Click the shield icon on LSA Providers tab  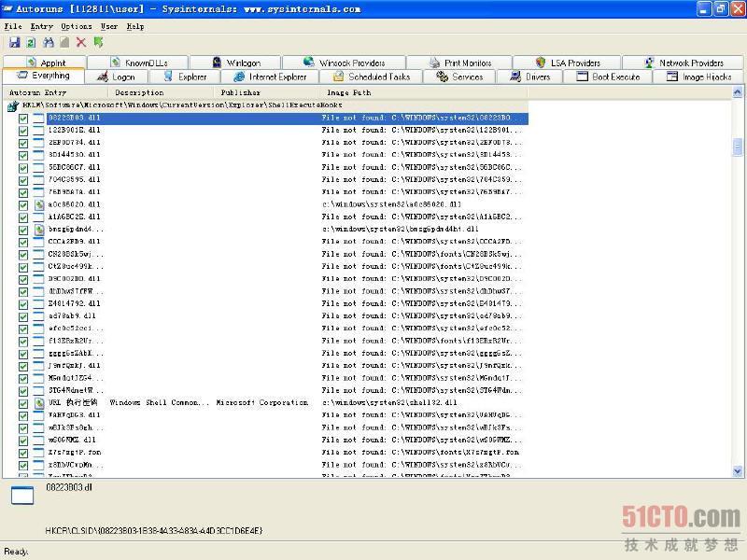coord(541,63)
